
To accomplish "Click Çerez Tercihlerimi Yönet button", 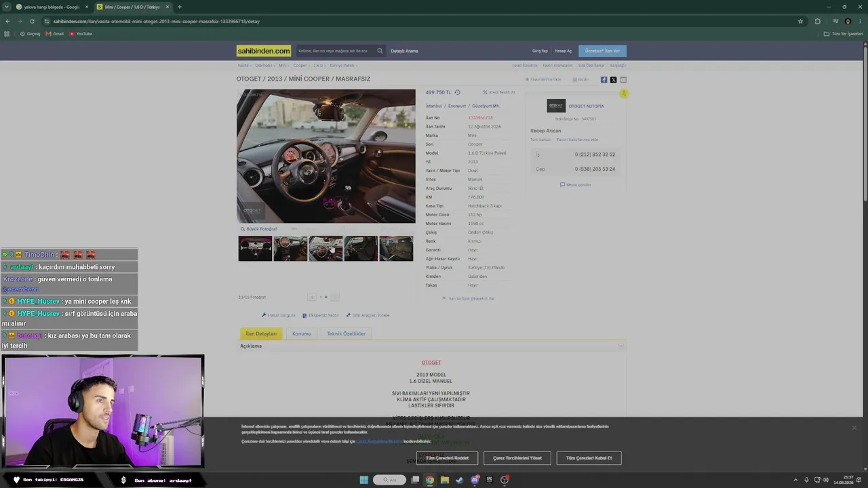I will pos(517,458).
